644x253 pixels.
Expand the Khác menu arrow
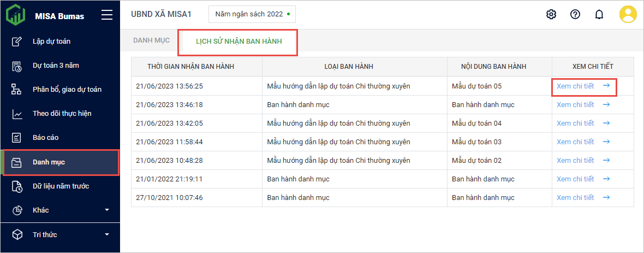tap(107, 210)
